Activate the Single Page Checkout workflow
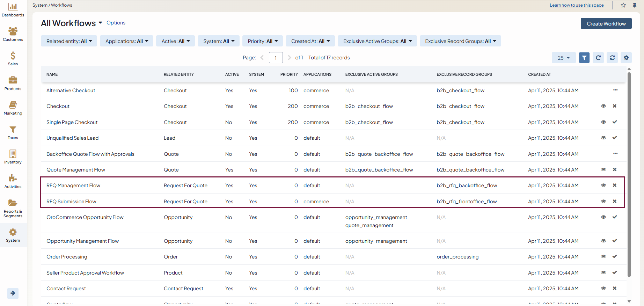 615,122
